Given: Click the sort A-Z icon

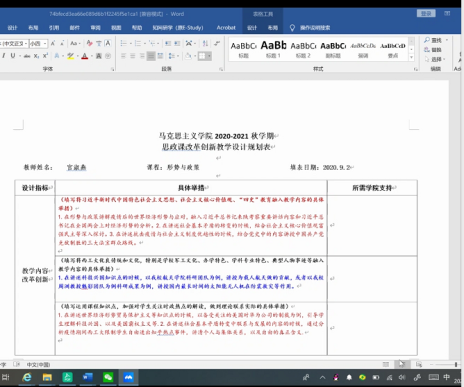Looking at the screenshot, I should click(x=205, y=43).
